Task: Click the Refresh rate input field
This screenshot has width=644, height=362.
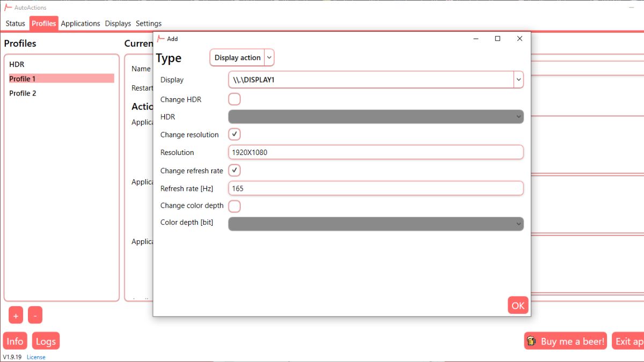Action: coord(376,188)
